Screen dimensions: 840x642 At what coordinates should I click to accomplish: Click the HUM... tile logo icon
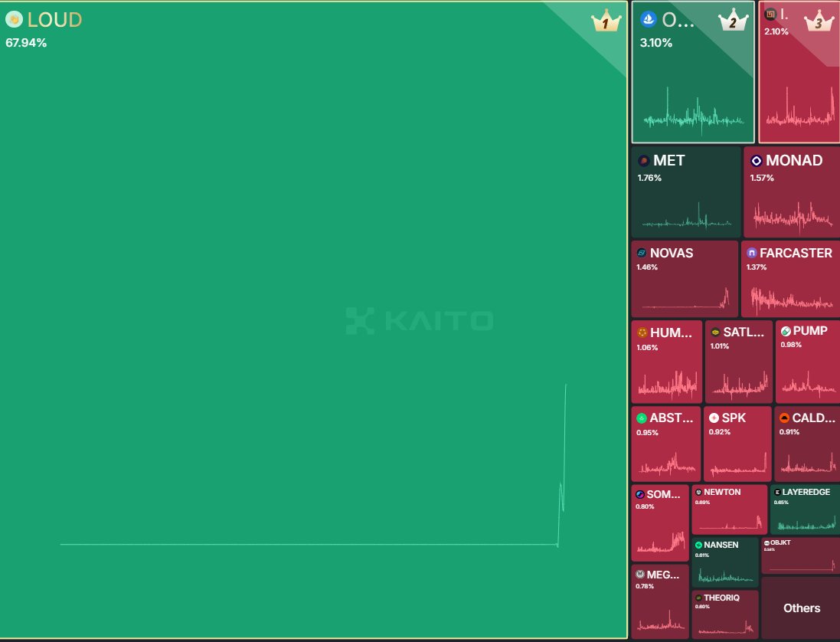click(642, 332)
